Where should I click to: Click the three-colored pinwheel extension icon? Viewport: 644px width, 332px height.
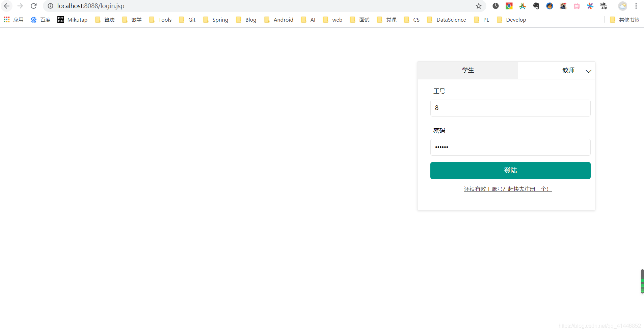522,6
